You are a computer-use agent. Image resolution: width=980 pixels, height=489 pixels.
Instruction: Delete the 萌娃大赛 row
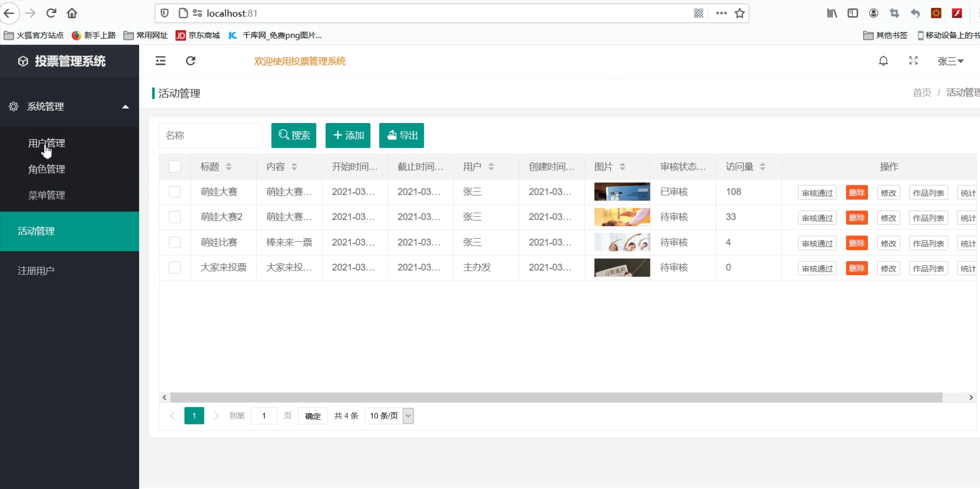pos(857,193)
